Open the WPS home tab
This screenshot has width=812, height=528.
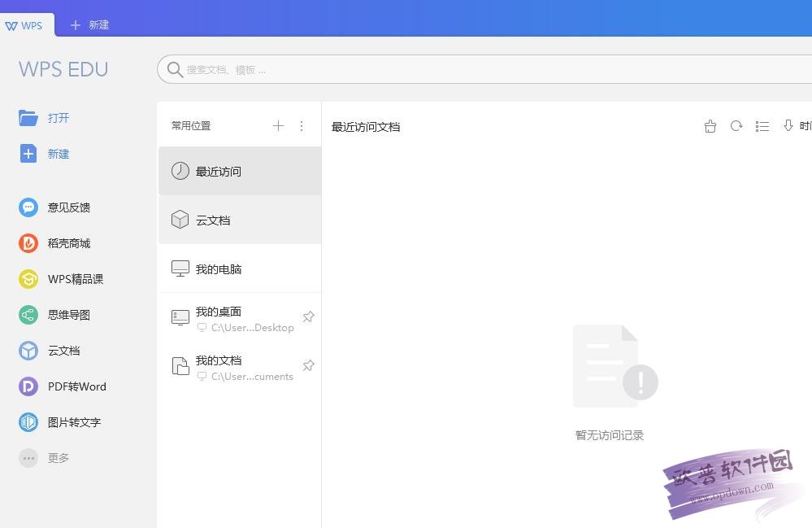pyautogui.click(x=26, y=25)
